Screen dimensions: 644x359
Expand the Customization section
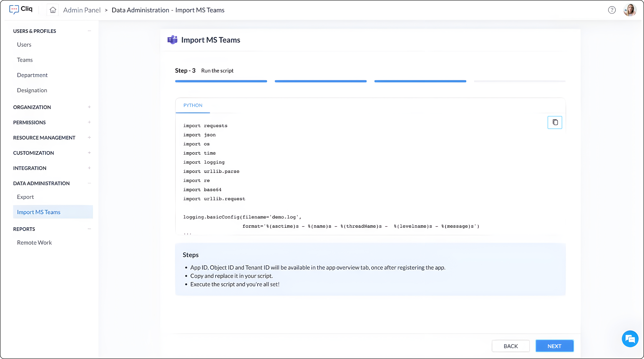pyautogui.click(x=89, y=153)
